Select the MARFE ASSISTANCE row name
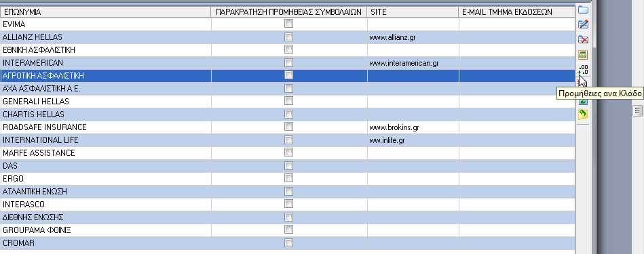This screenshot has height=254, width=644. (39, 153)
